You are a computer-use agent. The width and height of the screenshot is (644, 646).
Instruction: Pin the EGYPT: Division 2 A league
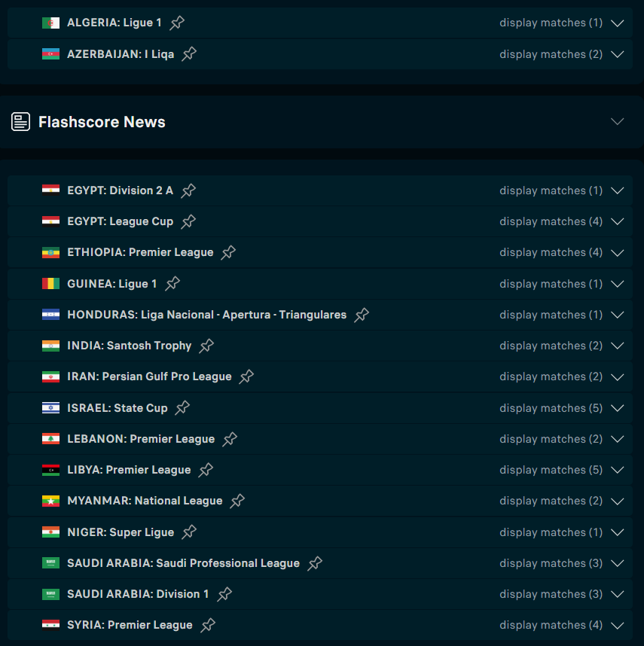tap(189, 190)
